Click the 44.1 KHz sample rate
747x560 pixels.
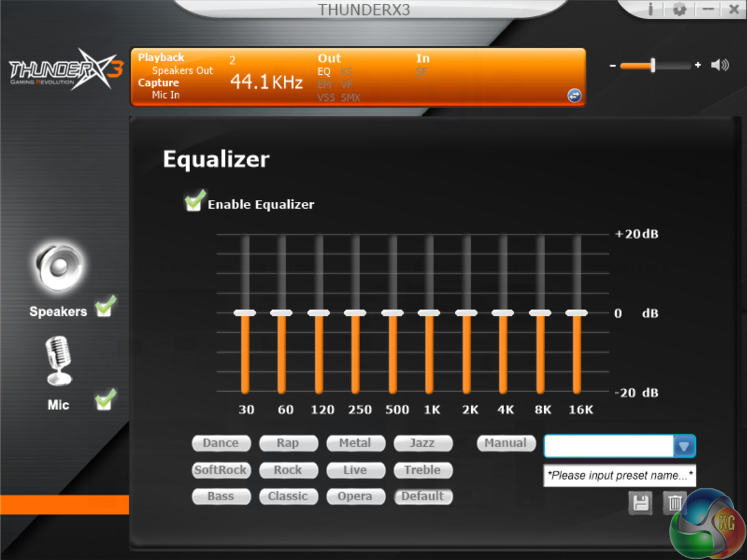coord(266,82)
